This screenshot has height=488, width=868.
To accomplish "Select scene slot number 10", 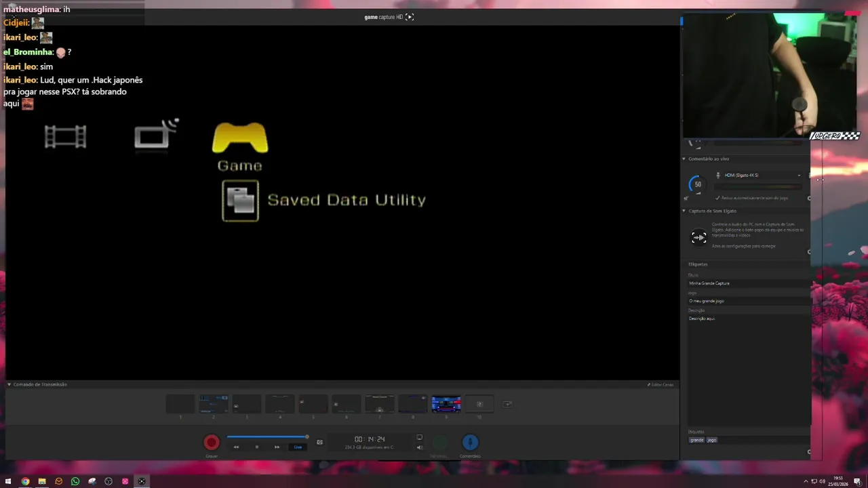I will tap(479, 404).
